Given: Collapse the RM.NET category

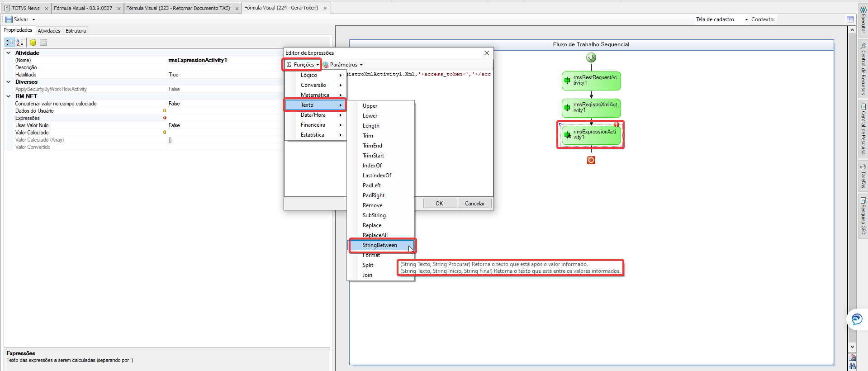Looking at the screenshot, I should click(8, 96).
